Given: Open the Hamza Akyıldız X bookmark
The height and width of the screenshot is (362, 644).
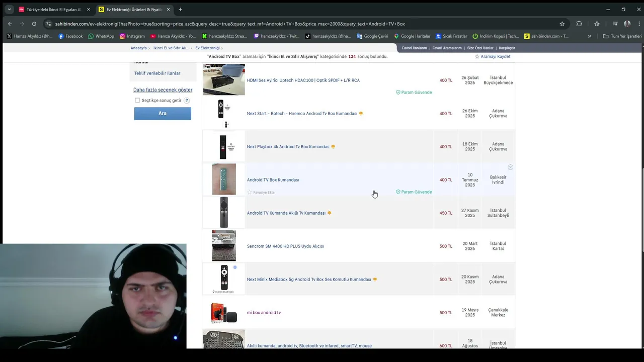Looking at the screenshot, I should [x=29, y=36].
